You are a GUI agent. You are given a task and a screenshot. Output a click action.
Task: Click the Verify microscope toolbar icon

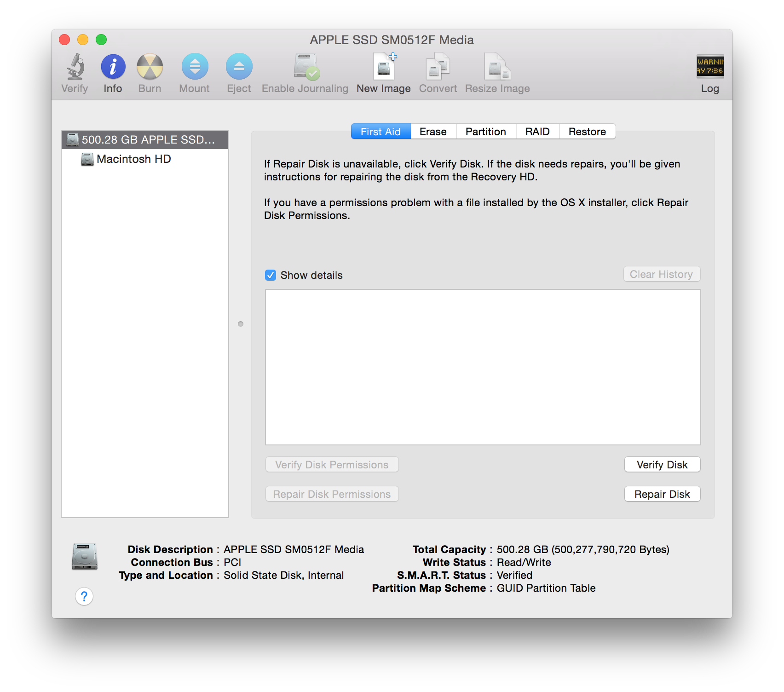tap(75, 67)
